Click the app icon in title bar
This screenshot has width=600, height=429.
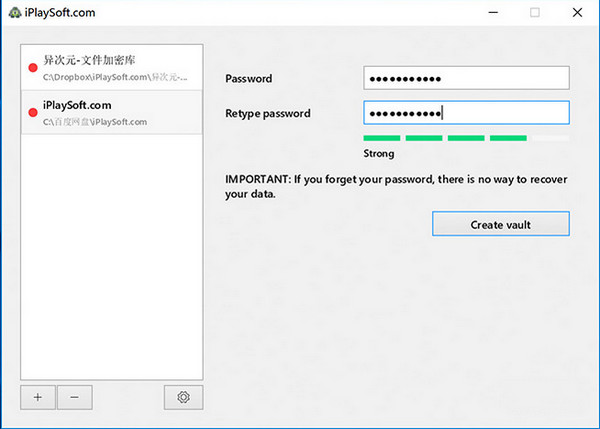point(11,12)
